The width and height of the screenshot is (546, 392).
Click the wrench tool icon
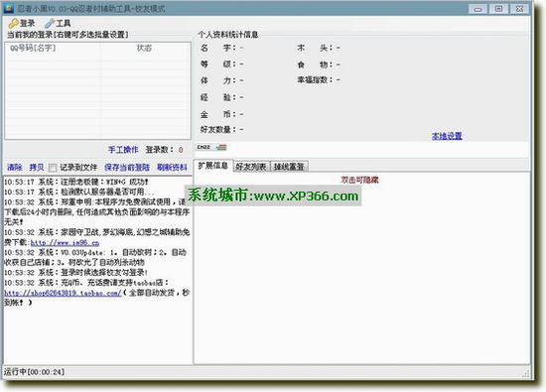point(49,24)
